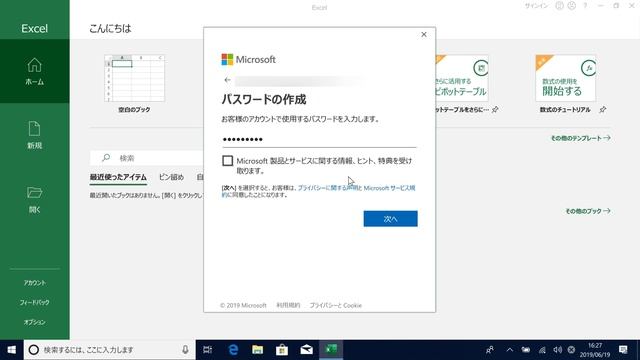Go back with dialog's left arrow
This screenshot has height=360, width=640.
pos(227,80)
